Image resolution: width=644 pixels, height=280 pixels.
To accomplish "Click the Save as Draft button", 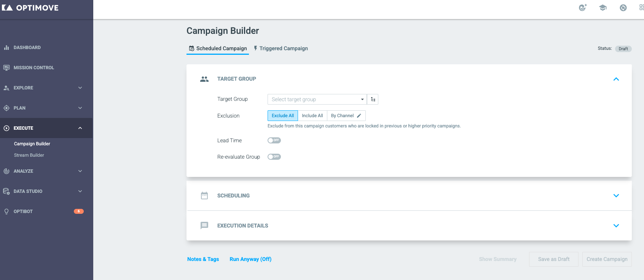I will pyautogui.click(x=553, y=259).
